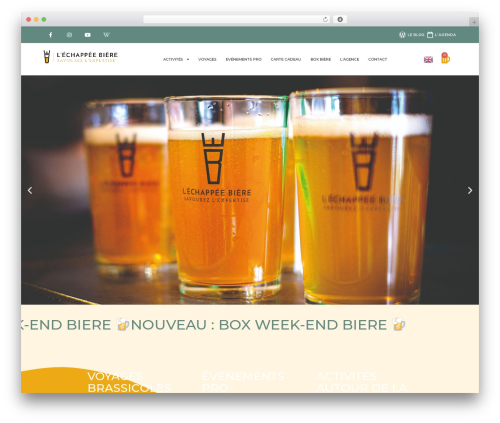Screen dimensions: 500x423
Task: Expand the Activités dropdown arrow
Action: click(x=188, y=59)
